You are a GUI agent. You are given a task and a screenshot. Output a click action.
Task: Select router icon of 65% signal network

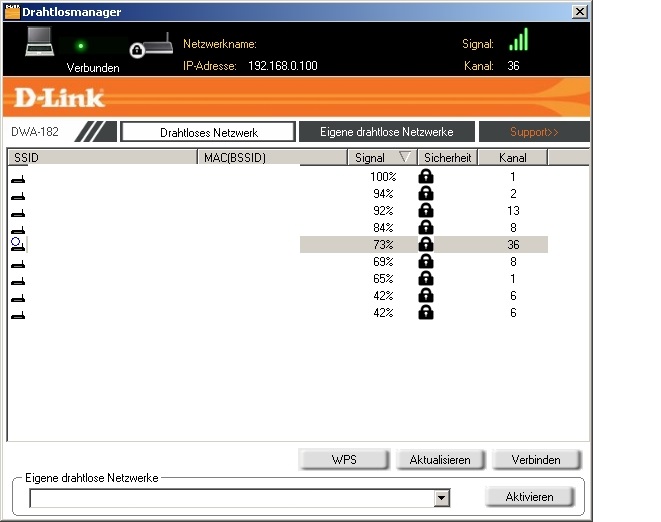coord(18,281)
